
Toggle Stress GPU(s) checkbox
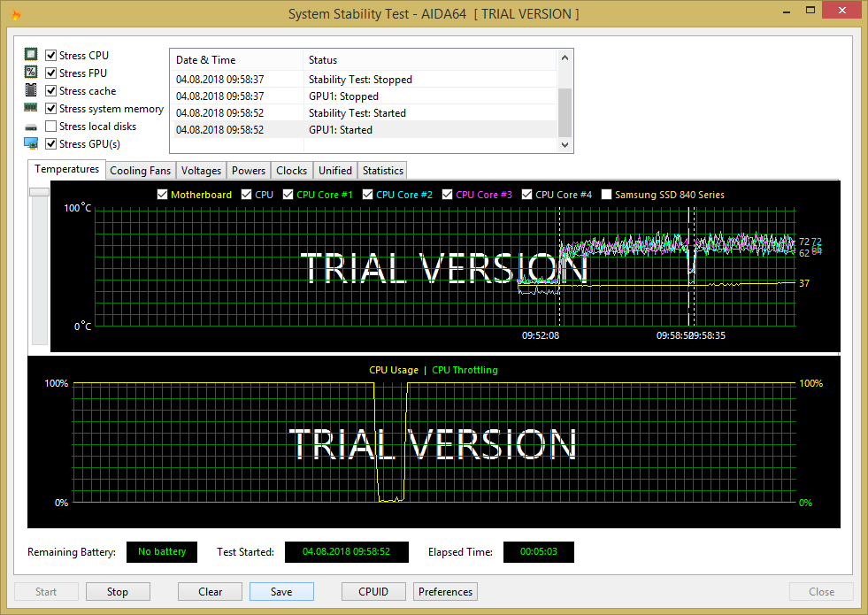click(x=51, y=144)
